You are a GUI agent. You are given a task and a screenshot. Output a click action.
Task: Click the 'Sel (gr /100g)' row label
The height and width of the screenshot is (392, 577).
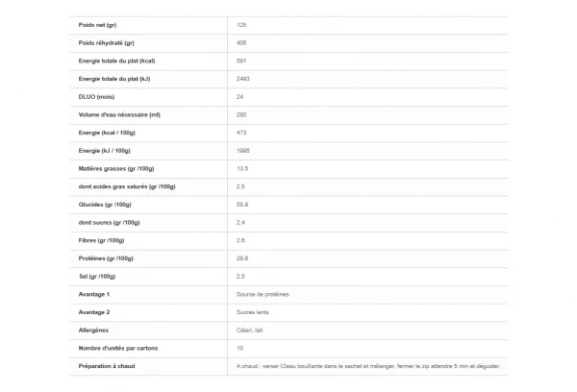[97, 276]
